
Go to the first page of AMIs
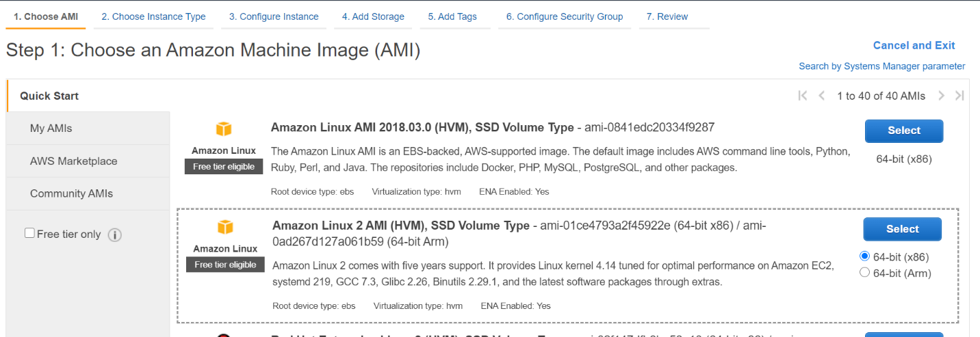803,96
